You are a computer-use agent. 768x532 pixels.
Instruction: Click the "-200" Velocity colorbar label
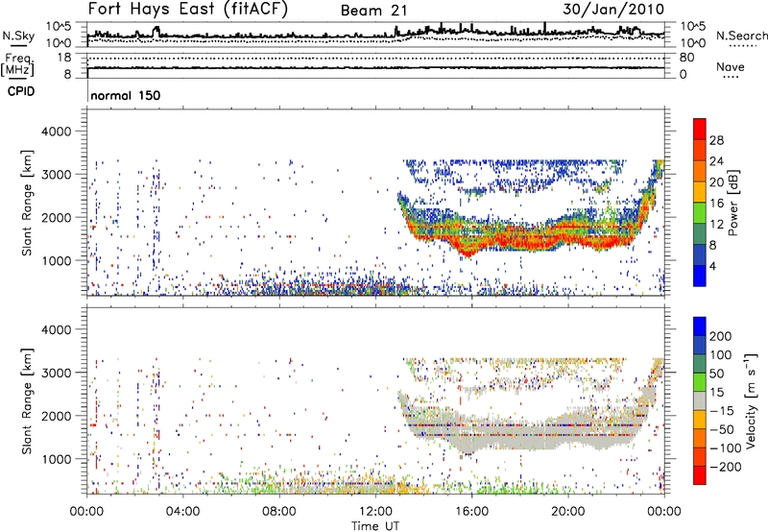725,467
